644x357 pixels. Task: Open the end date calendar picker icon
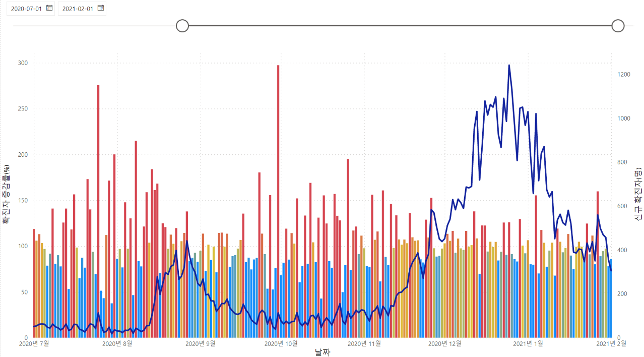click(100, 8)
